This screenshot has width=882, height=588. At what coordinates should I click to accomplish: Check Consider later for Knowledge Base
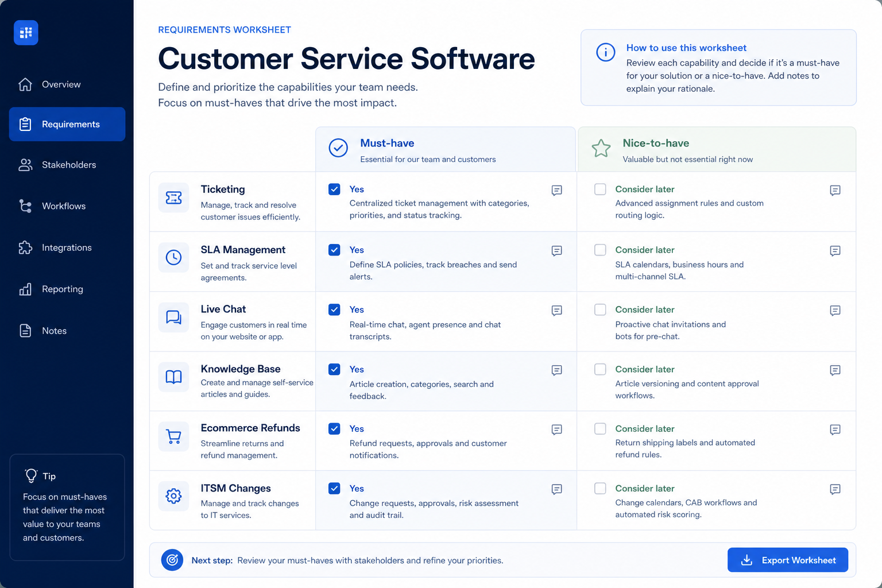600,369
